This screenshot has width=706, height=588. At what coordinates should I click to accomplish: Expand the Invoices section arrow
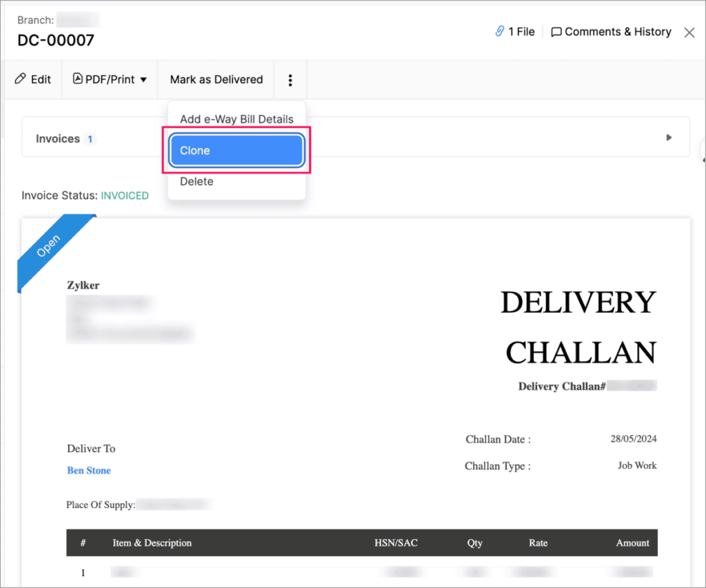point(669,138)
